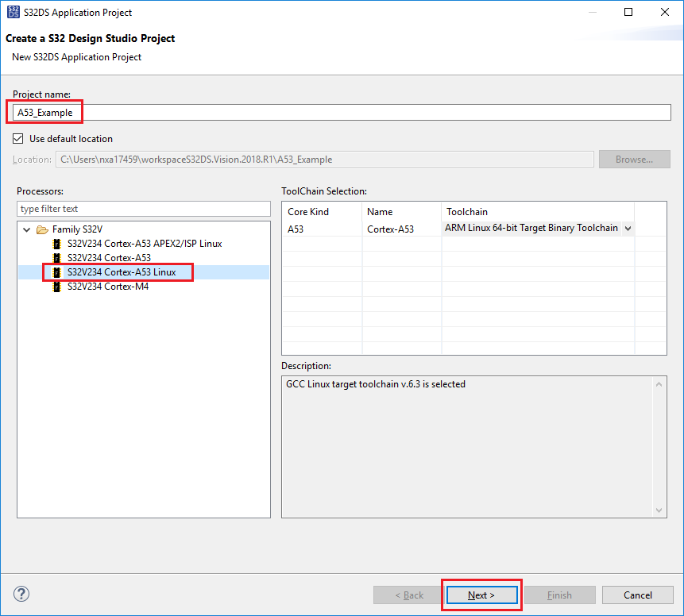This screenshot has width=684, height=616.
Task: Select S32V234 Cortex-M4 processor
Action: (108, 287)
